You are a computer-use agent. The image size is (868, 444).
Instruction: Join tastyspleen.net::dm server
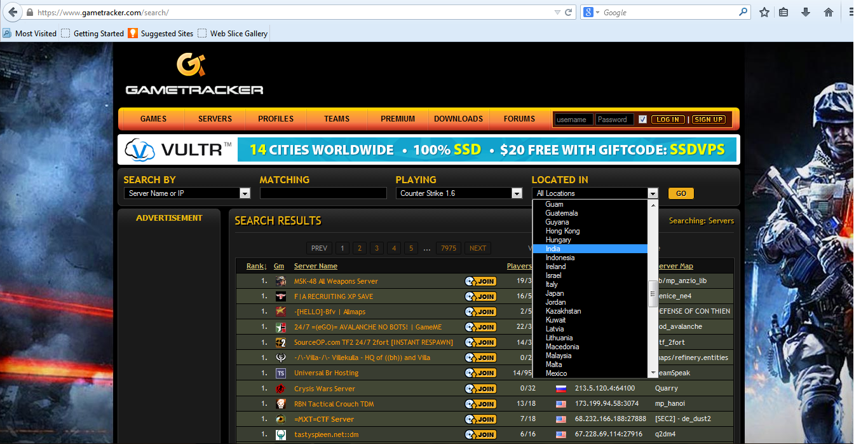click(x=480, y=434)
